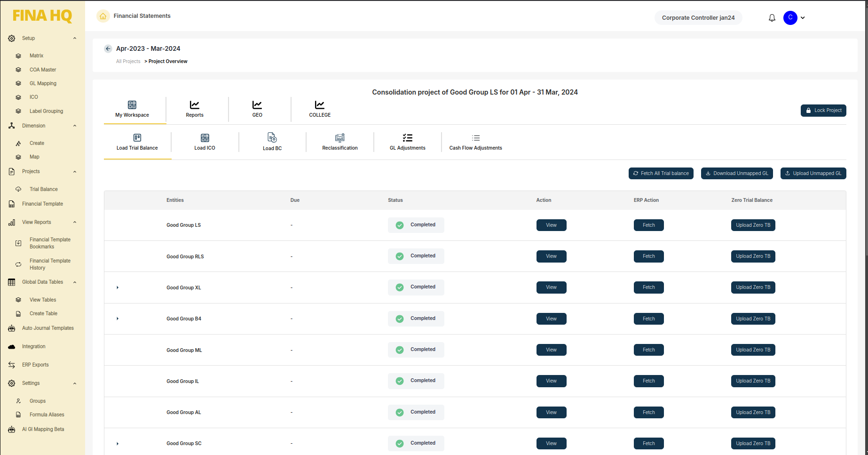Click View for Good Group ML

tap(551, 350)
